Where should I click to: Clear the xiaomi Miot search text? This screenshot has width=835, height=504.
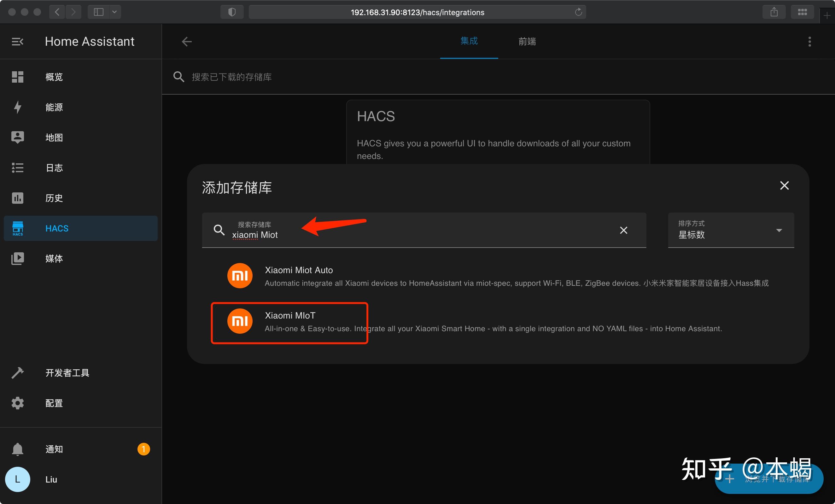(x=623, y=230)
